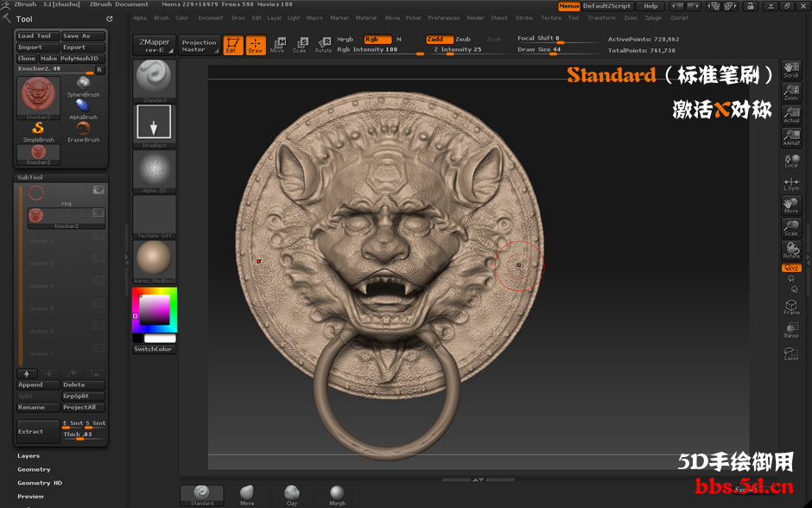Toggle the XYZ rotation axis button

pyautogui.click(x=791, y=268)
